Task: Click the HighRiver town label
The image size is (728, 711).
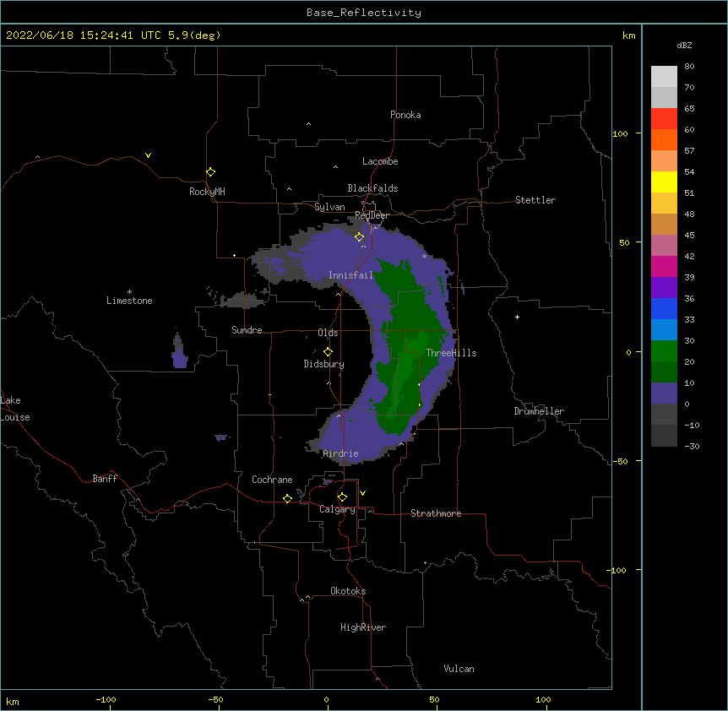Action: [x=363, y=627]
